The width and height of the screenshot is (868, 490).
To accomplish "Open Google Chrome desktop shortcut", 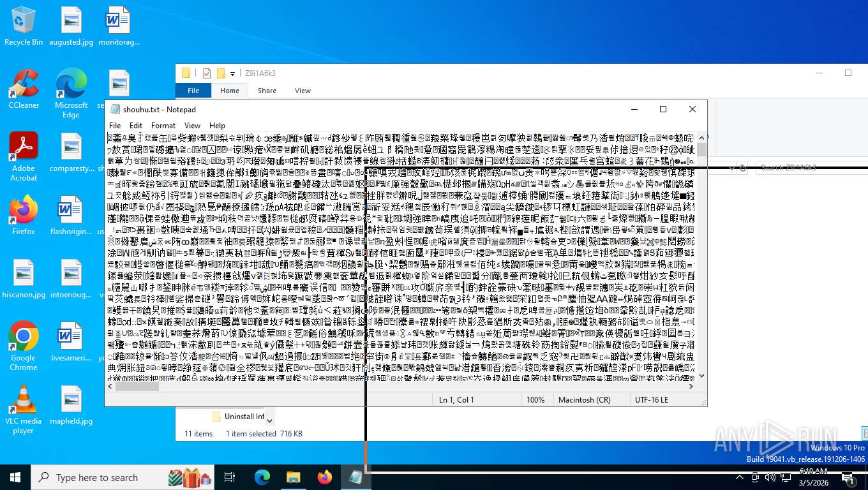I will (24, 346).
